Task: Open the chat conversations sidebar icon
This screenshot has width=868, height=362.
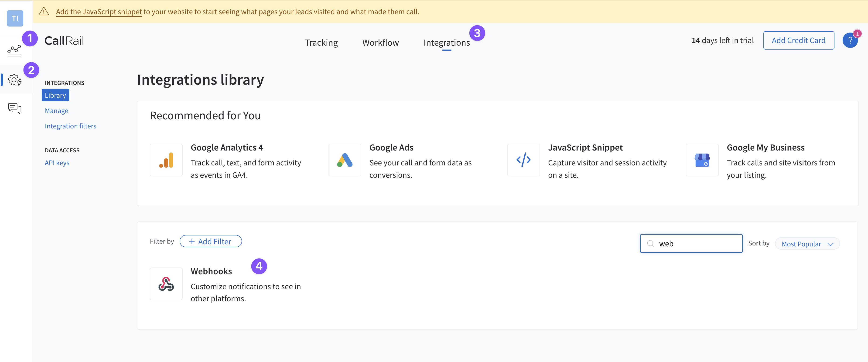Action: pos(14,108)
